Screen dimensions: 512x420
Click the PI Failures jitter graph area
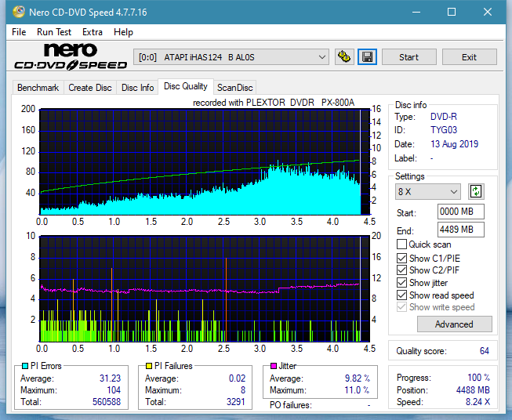(204, 289)
